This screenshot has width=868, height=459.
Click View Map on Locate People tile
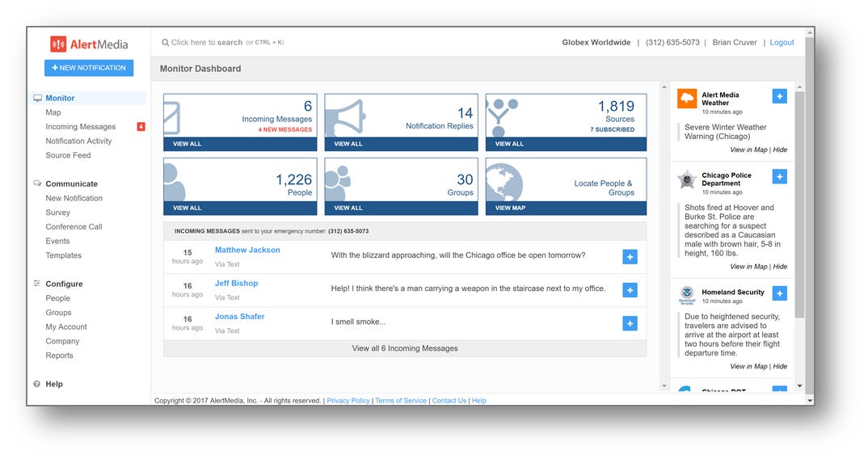click(x=511, y=208)
